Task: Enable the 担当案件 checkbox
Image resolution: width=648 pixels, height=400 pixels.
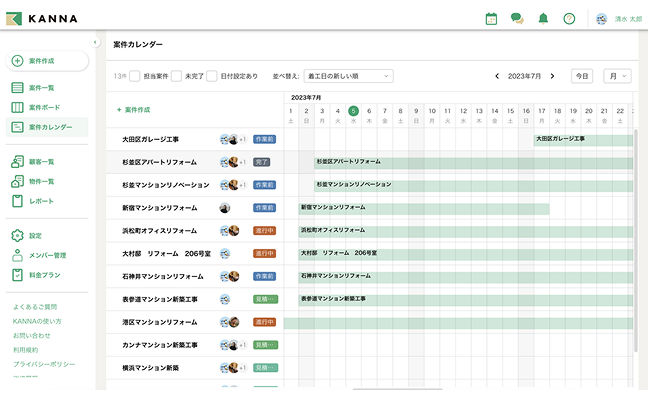Action: 135,76
